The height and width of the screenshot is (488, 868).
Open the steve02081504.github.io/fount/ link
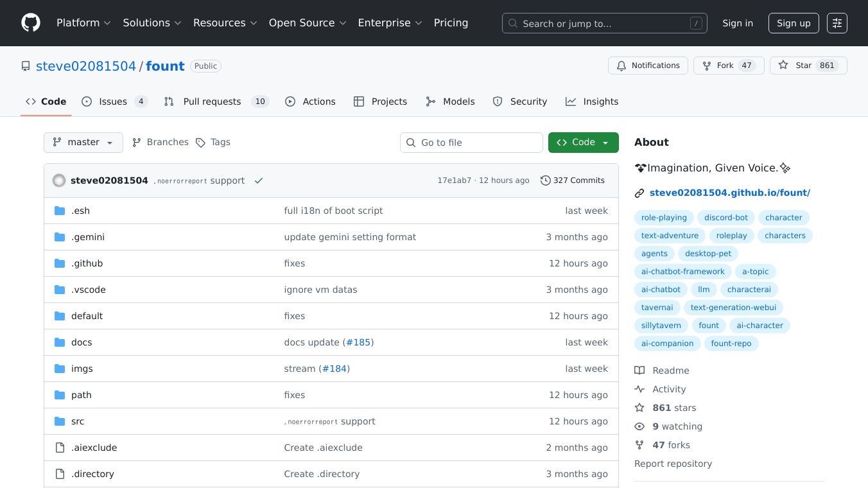(x=729, y=193)
